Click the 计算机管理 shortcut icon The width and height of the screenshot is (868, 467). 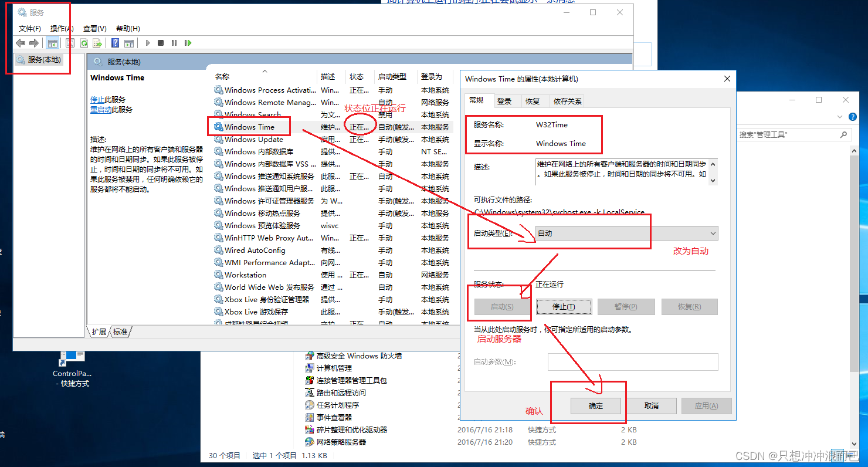click(310, 368)
